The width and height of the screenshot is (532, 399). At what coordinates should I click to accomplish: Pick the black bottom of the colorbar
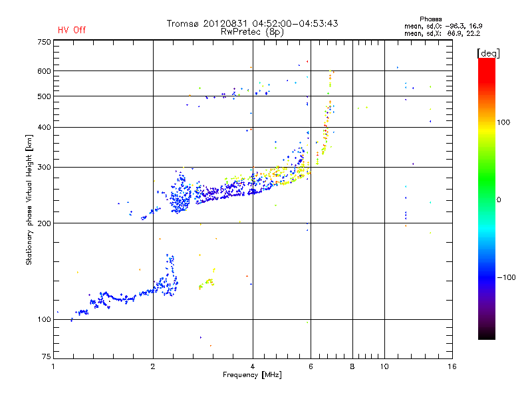(487, 334)
